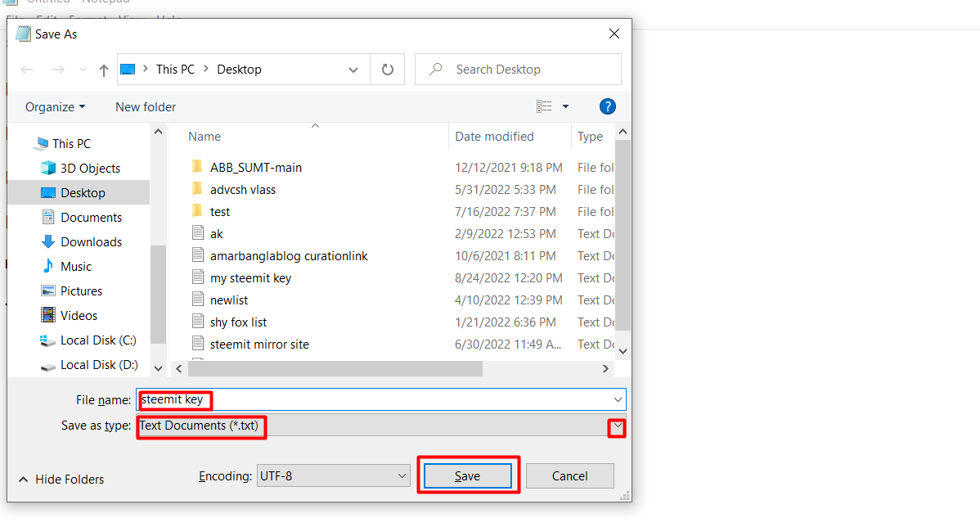Image resolution: width=980 pixels, height=527 pixels.
Task: Create a New folder
Action: 146,107
